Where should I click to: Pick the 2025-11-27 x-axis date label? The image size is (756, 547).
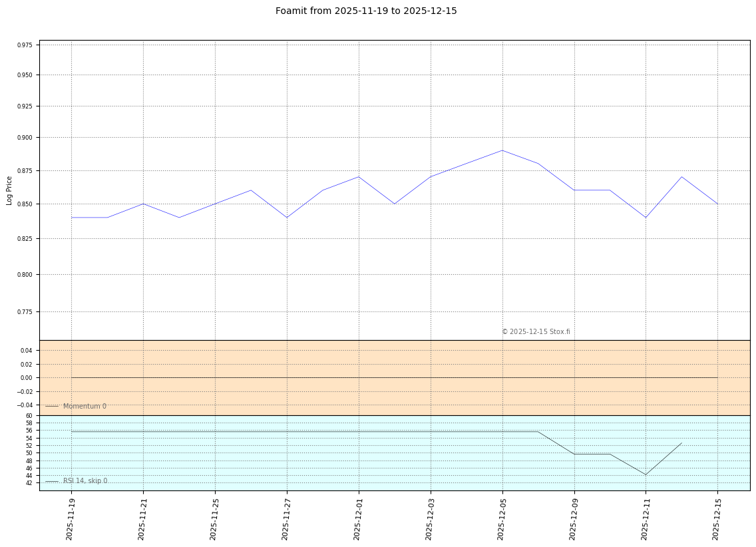click(285, 518)
